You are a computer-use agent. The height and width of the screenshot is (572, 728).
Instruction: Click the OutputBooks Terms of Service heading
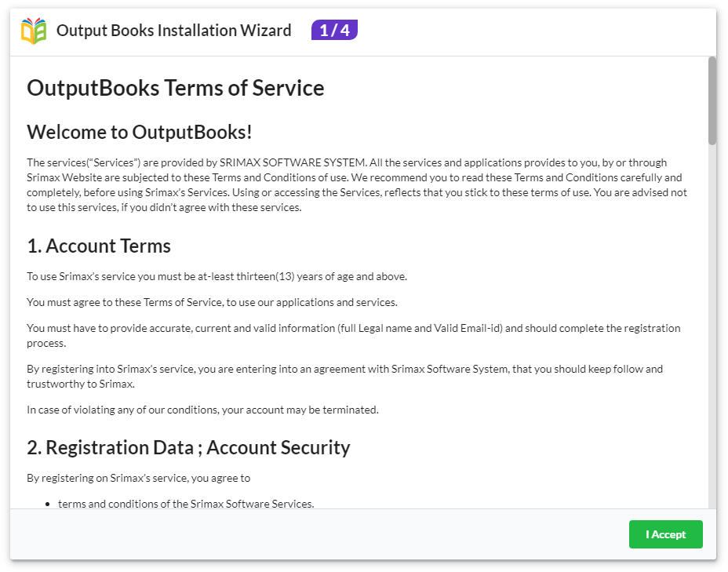[176, 88]
